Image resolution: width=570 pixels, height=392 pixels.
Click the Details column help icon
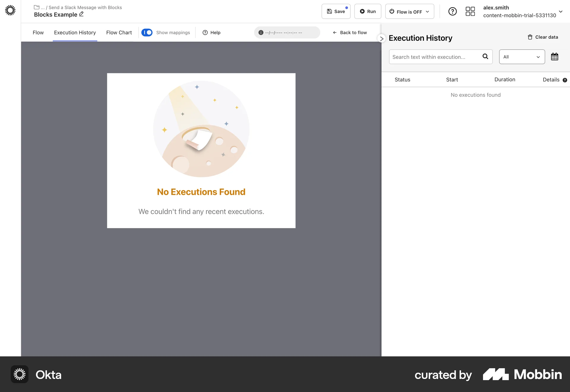tap(565, 80)
